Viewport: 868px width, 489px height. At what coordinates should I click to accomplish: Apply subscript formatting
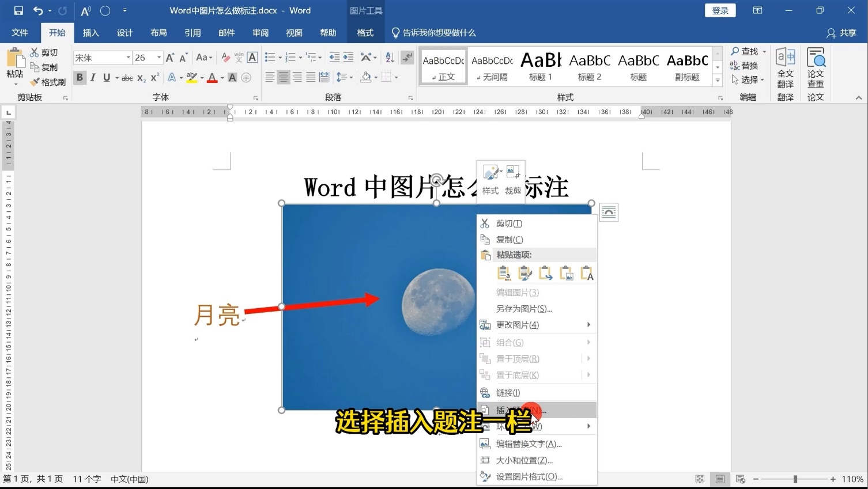point(141,77)
